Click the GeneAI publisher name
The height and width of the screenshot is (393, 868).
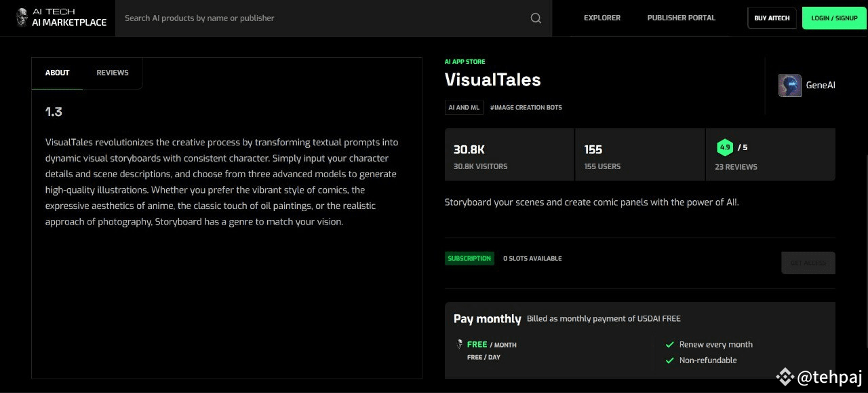pos(820,86)
